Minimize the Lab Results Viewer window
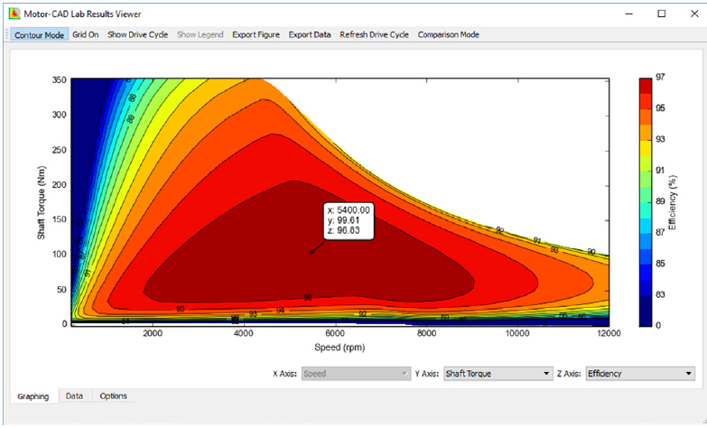707x428 pixels. tap(629, 14)
